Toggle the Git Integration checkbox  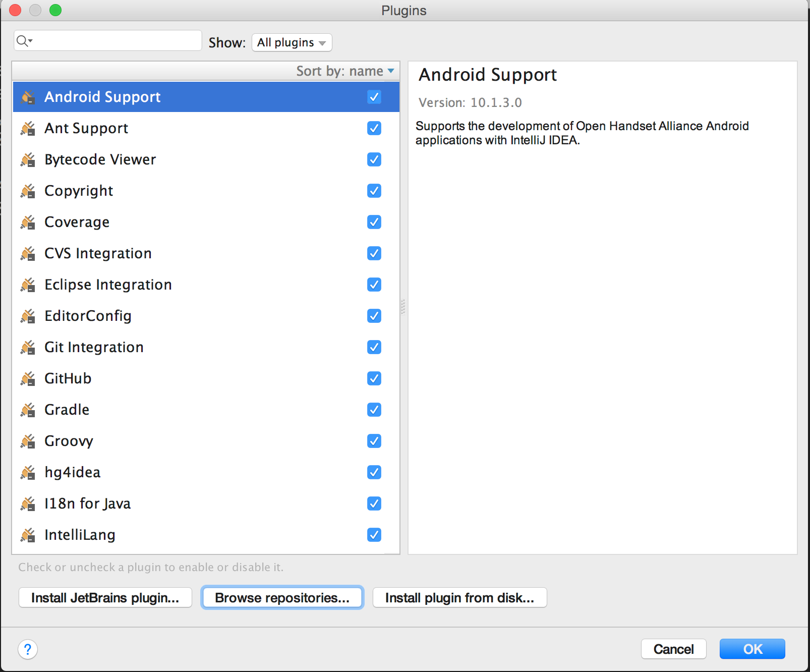374,347
